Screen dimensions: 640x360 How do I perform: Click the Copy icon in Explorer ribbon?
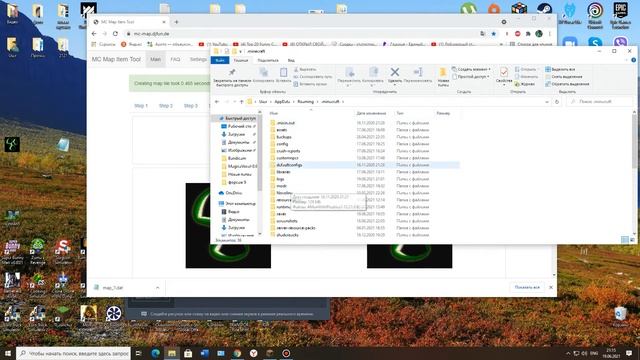264,73
